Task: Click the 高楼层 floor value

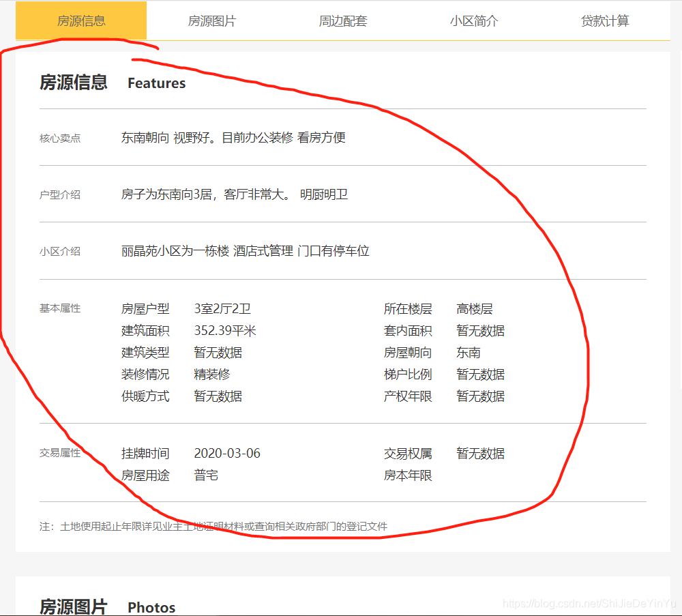Action: point(474,309)
